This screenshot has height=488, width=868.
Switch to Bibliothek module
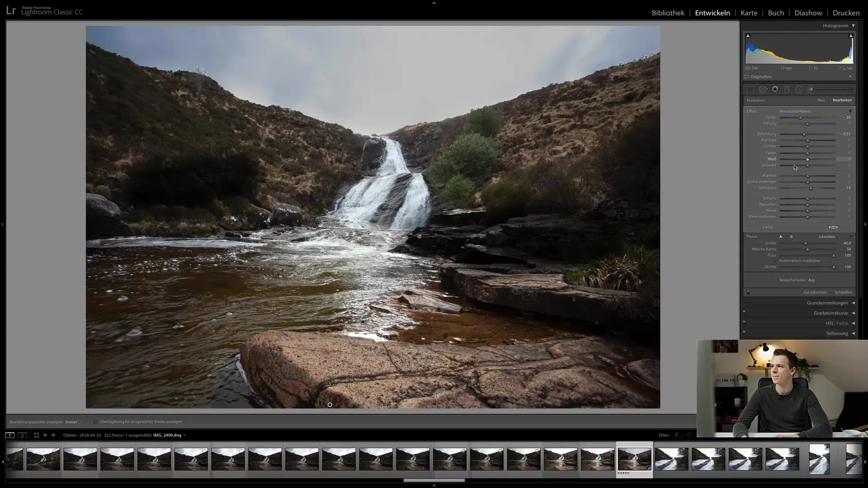[668, 13]
